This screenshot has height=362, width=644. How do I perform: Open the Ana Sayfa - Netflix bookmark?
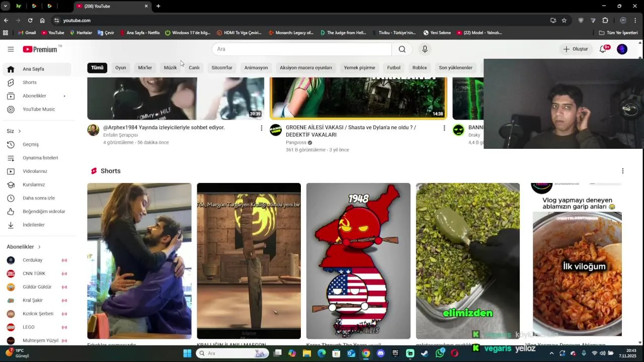click(x=139, y=33)
